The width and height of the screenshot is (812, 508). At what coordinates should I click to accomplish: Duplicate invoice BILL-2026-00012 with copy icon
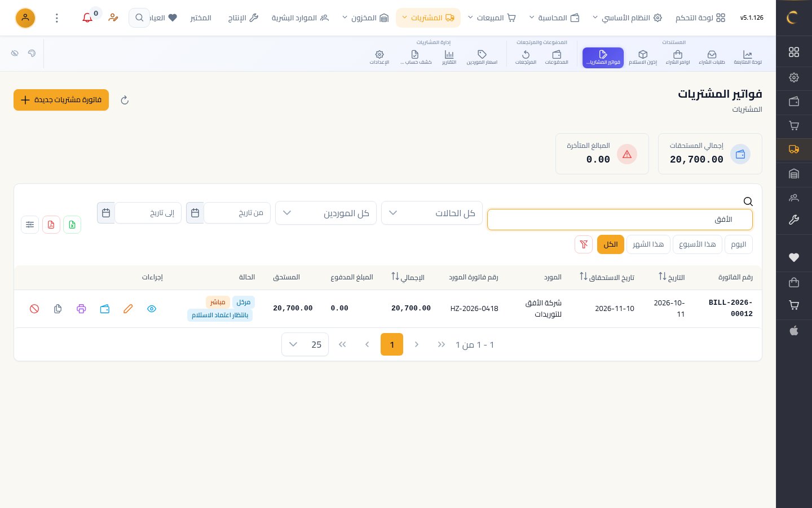coord(58,309)
